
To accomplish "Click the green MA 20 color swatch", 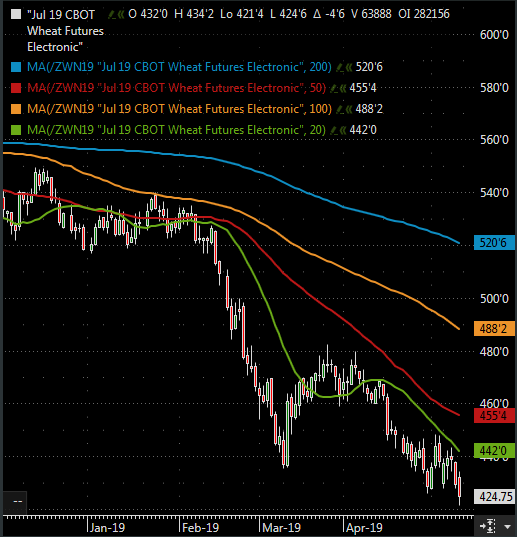I will pos(16,130).
